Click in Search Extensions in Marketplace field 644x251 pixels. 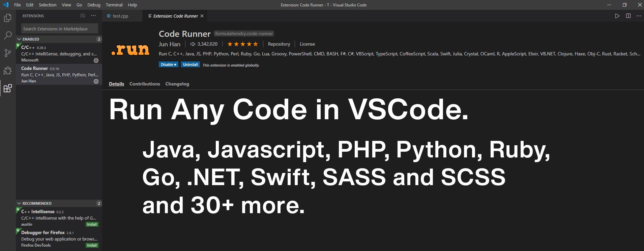tap(60, 29)
